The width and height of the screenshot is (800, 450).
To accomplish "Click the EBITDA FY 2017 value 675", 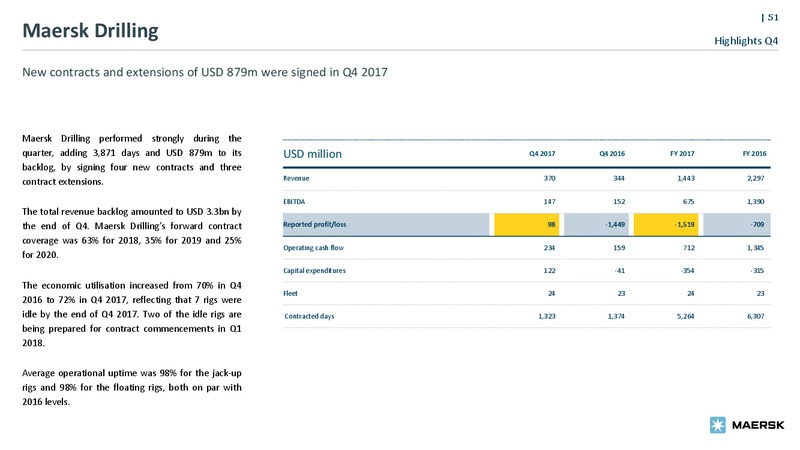I will (x=688, y=202).
